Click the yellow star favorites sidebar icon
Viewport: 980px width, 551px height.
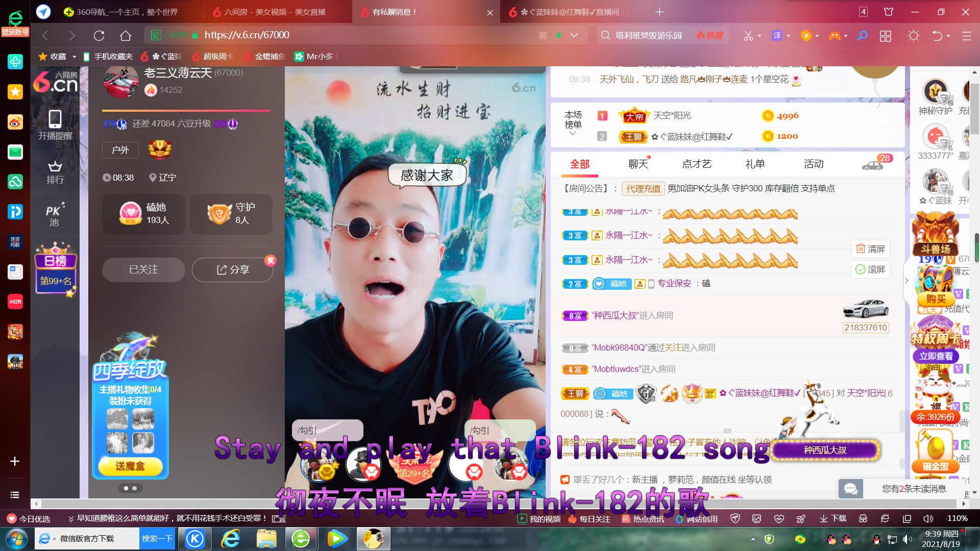click(x=15, y=92)
